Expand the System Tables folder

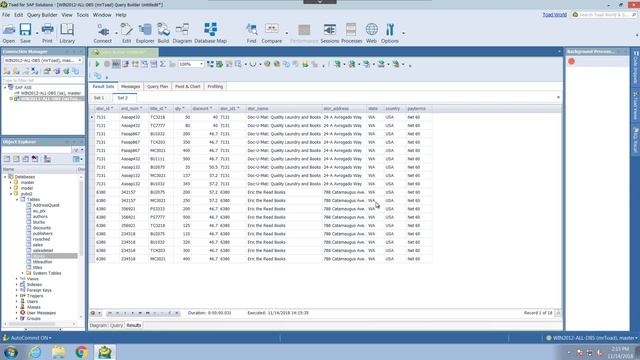pos(22,273)
